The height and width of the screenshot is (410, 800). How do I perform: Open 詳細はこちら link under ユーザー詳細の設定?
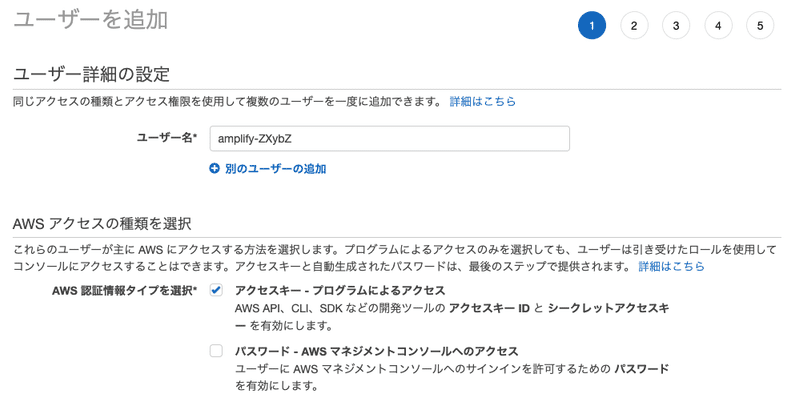pyautogui.click(x=483, y=101)
